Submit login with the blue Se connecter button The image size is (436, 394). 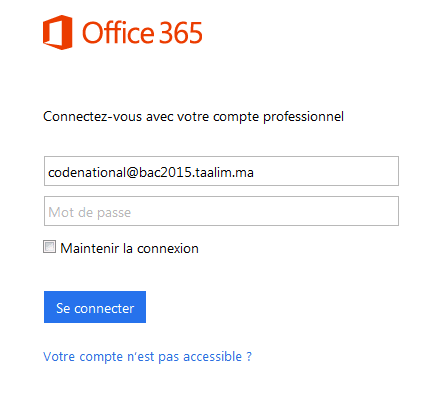point(95,307)
